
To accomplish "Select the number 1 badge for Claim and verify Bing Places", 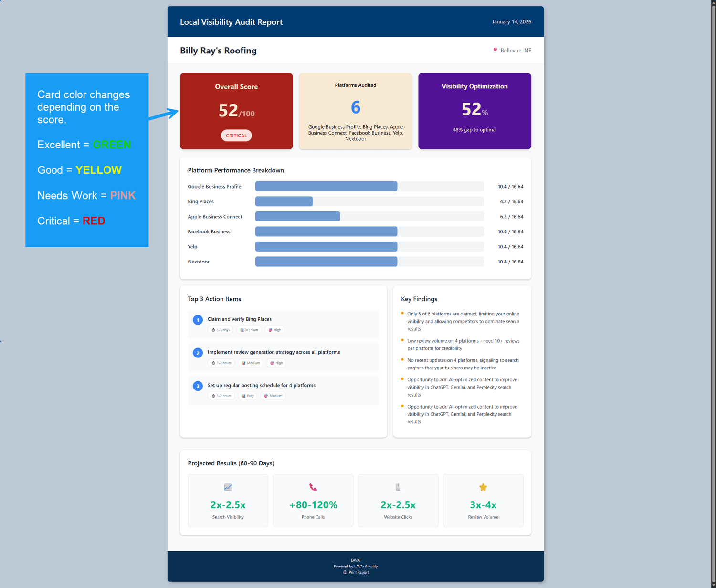I will (x=198, y=320).
